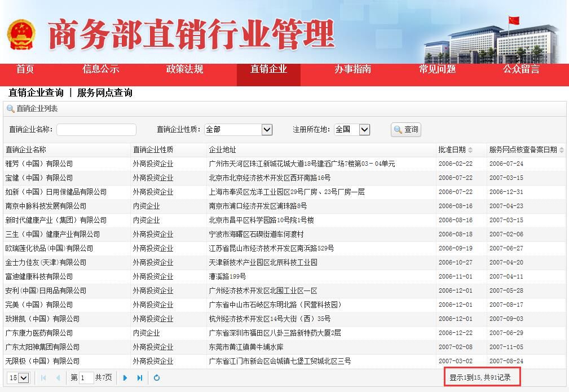Click the page number input box
The width and height of the screenshot is (569, 392).
coord(86,378)
